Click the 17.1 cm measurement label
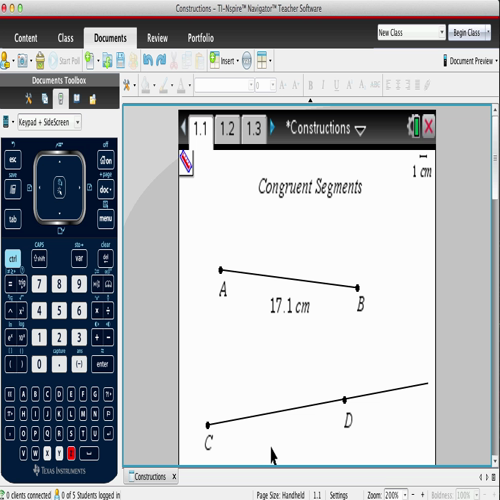Image resolution: width=500 pixels, height=500 pixels. click(x=290, y=306)
